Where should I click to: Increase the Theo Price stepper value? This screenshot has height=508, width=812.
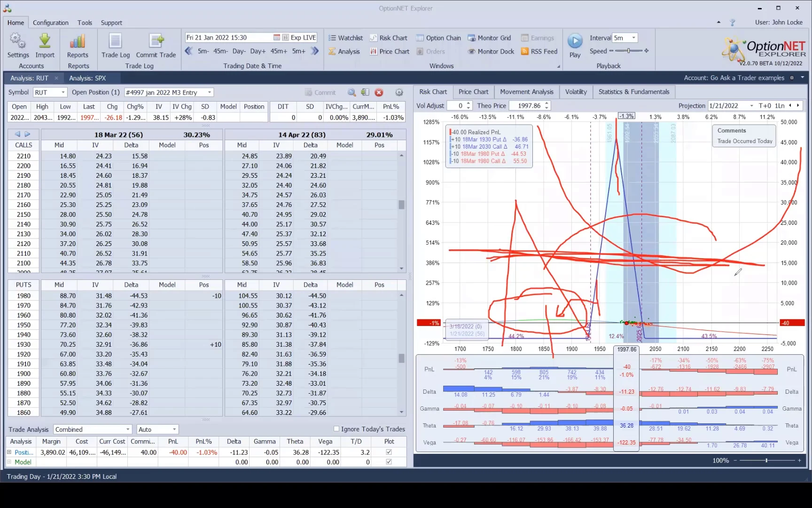[x=547, y=103]
